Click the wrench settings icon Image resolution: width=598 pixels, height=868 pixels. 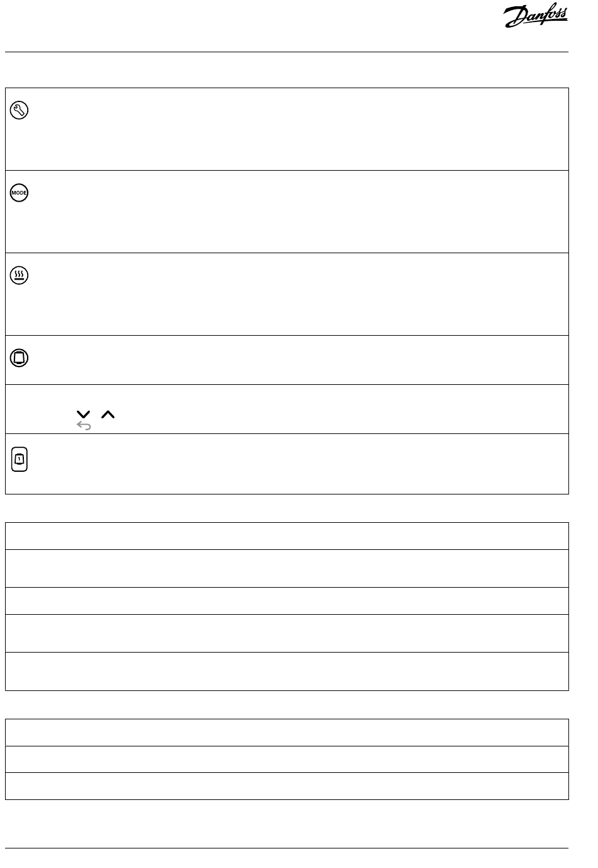coord(20,111)
